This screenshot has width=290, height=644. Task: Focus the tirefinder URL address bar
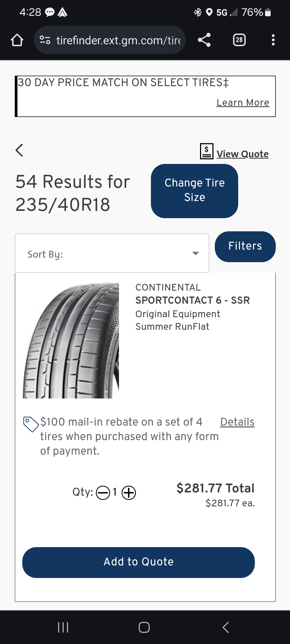pyautogui.click(x=118, y=40)
